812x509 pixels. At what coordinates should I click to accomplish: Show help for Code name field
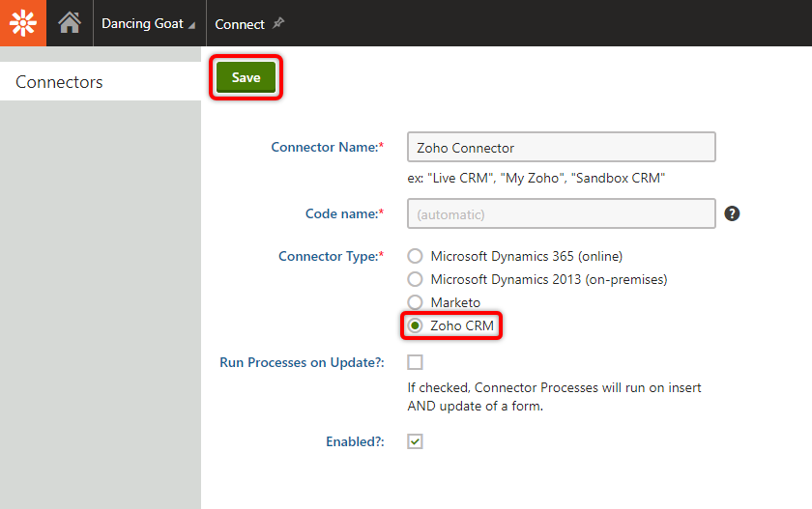pos(732,213)
